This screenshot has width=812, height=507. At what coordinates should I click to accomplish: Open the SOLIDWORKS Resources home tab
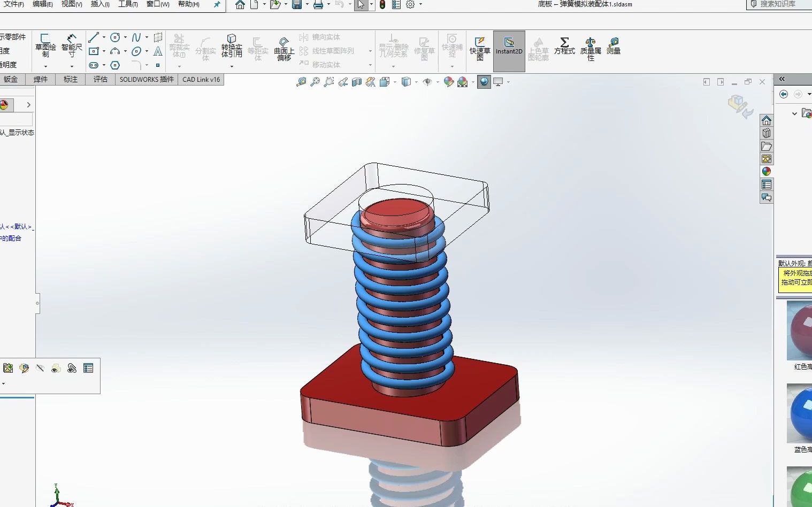[767, 120]
